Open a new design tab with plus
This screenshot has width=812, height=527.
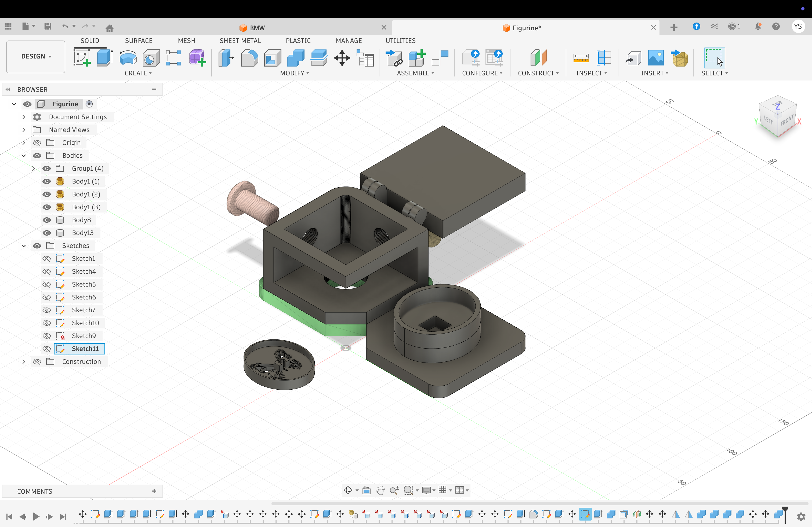click(x=674, y=27)
